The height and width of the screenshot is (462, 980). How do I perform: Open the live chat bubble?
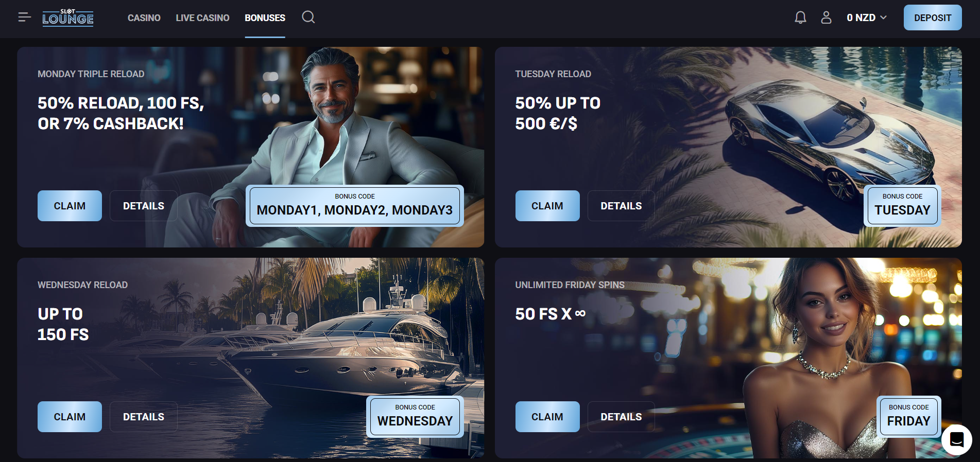coord(956,439)
